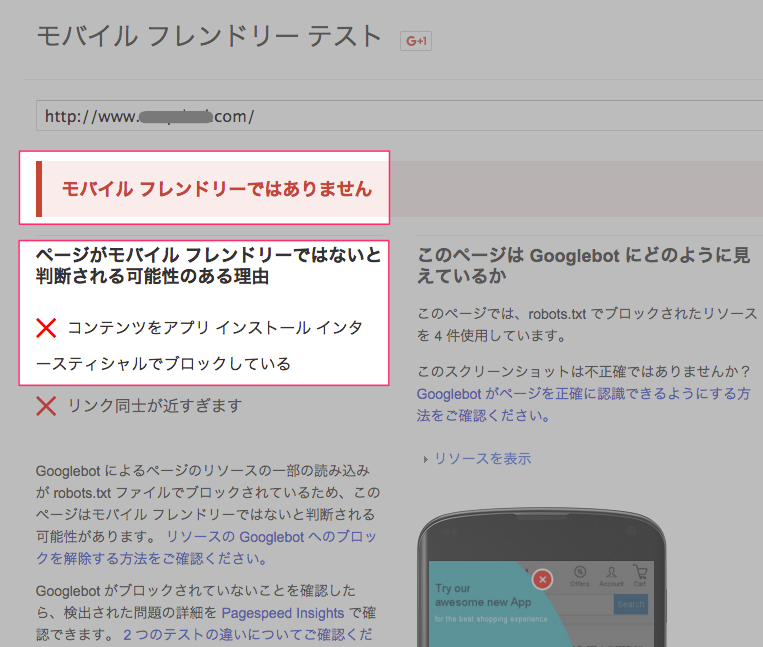
Task: Click the コンテンツをアプリ インストール インタースティシャル issue text
Action: (x=200, y=345)
